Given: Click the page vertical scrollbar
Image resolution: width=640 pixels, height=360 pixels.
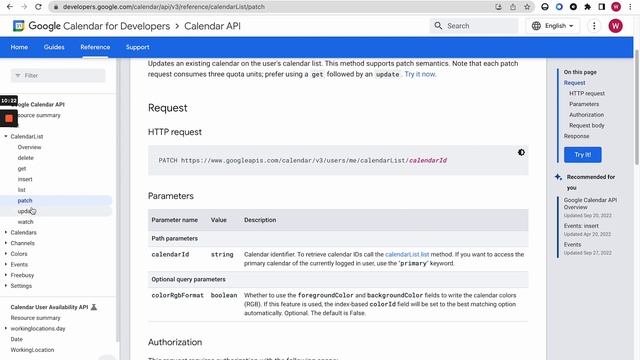Looking at the screenshot, I should (637, 108).
